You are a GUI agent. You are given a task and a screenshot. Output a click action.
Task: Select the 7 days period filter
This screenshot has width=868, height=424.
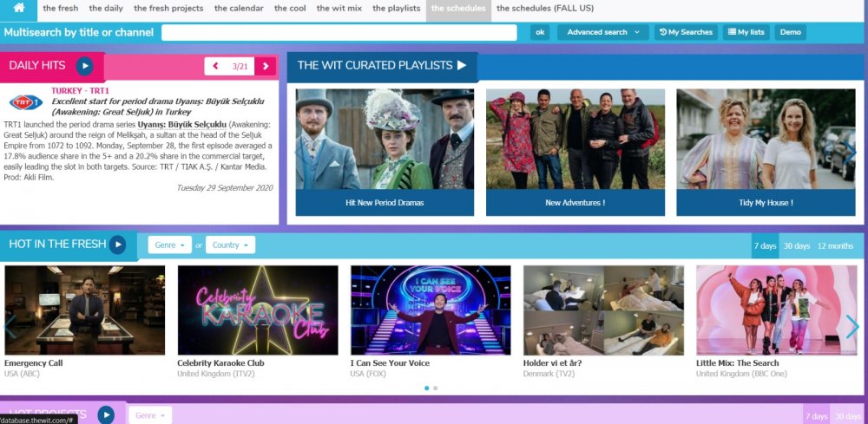pyautogui.click(x=765, y=245)
